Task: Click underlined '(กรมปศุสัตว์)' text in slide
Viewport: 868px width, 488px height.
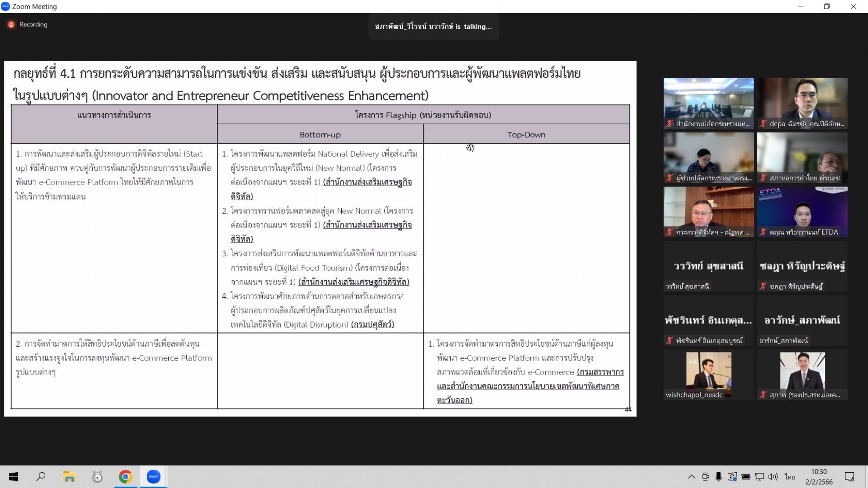Action: 373,325
